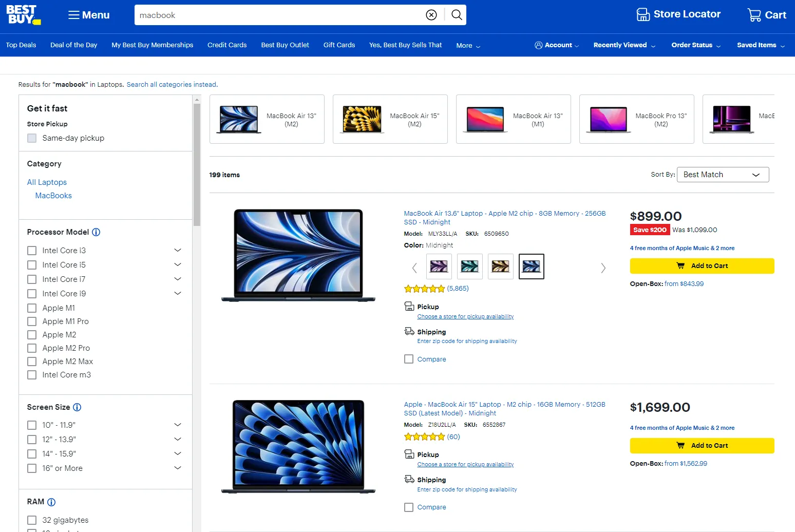This screenshot has height=532, width=795.
Task: Click Search all categories instead link
Action: (x=172, y=85)
